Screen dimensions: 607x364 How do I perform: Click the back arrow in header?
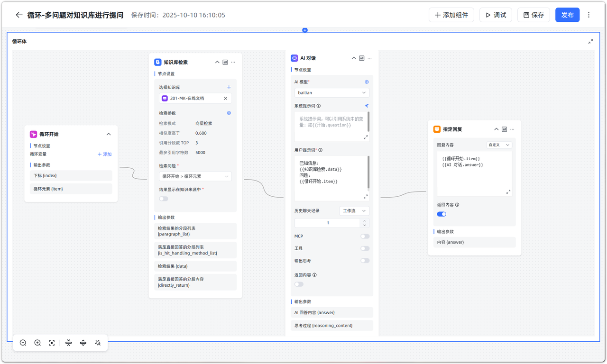pos(19,15)
